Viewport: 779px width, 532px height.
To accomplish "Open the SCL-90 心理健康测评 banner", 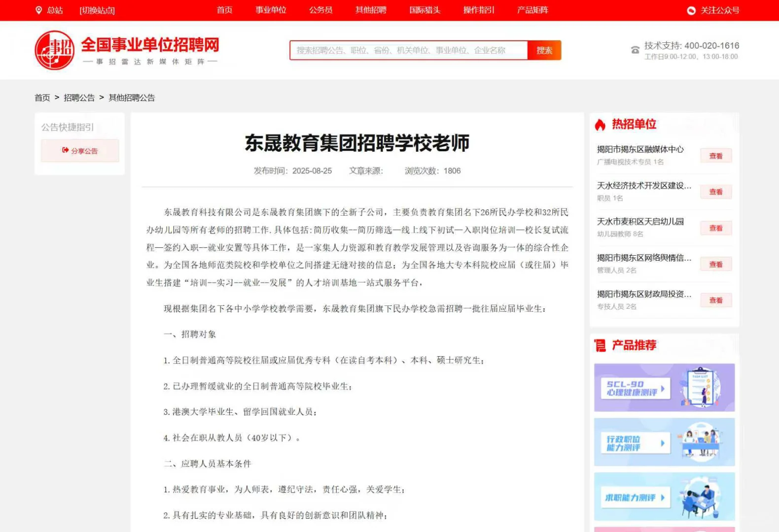I will 664,388.
